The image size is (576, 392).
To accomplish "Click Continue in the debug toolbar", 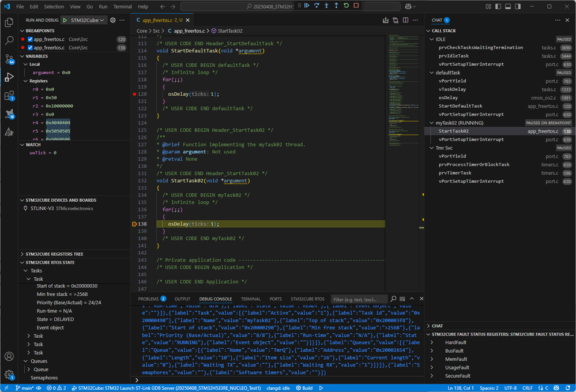I will 307,6.
